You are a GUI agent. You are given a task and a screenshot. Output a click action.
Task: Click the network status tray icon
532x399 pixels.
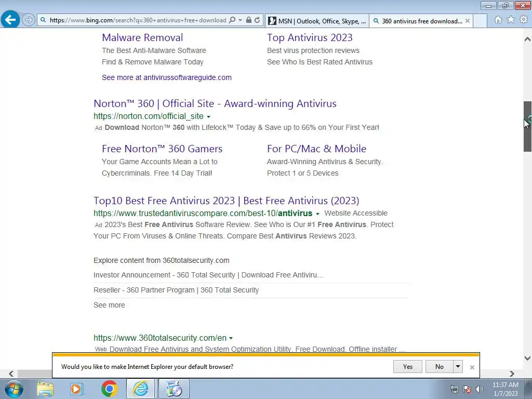click(454, 389)
